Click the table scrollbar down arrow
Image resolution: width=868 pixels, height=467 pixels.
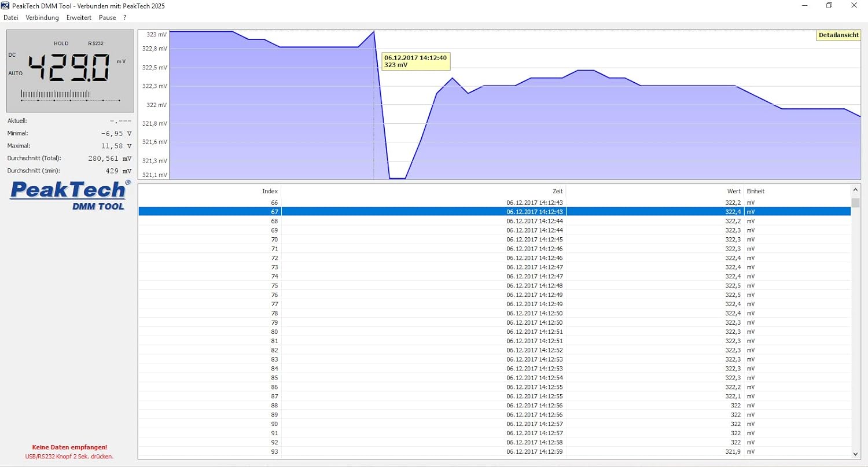pyautogui.click(x=855, y=454)
